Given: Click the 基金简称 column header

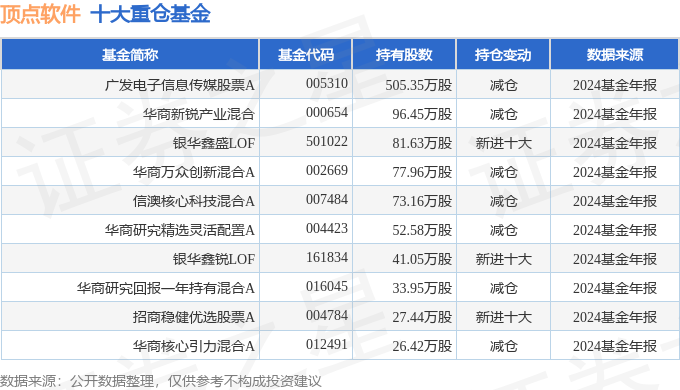Looking at the screenshot, I should 130,55.
